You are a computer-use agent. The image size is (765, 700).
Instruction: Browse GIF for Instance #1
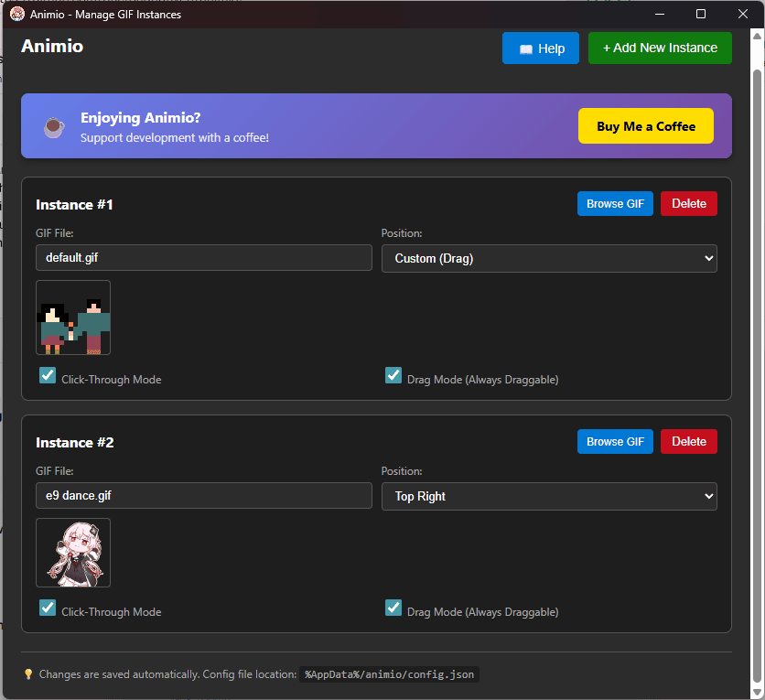tap(615, 204)
